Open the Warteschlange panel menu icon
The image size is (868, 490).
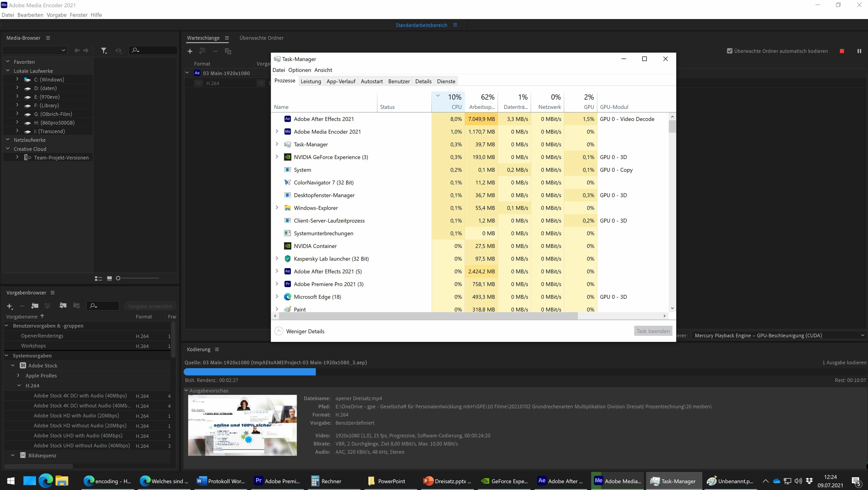point(227,38)
